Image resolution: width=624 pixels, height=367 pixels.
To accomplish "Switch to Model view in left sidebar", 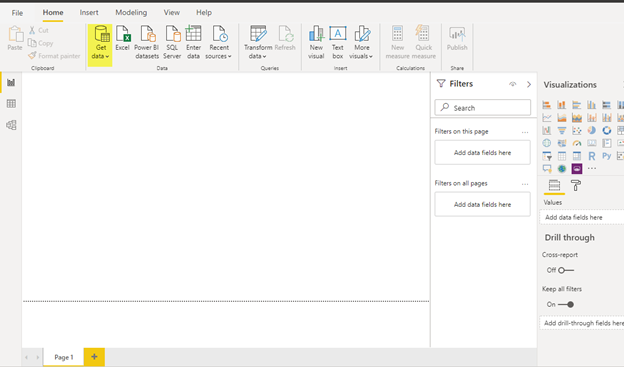I will pos(11,125).
